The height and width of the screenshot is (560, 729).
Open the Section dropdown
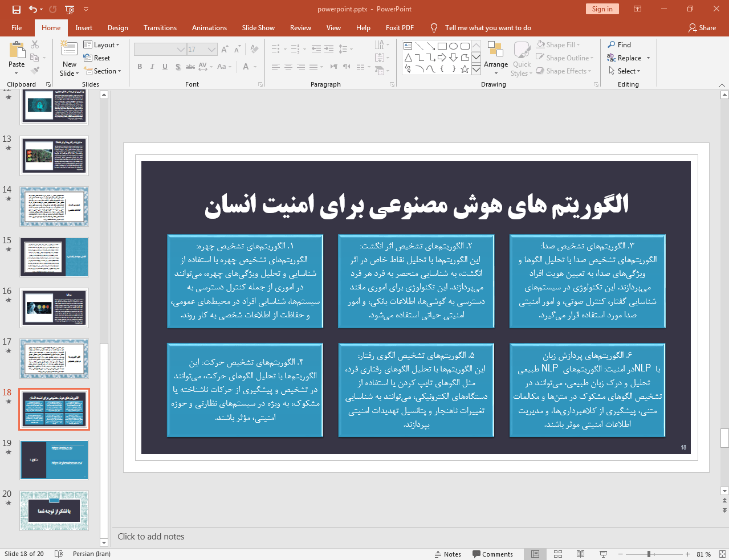tap(103, 71)
